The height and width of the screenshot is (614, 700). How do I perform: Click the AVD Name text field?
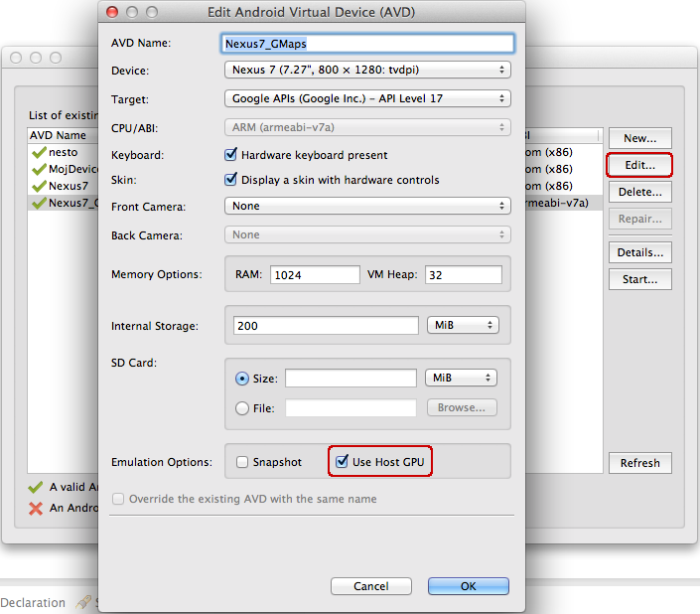pyautogui.click(x=367, y=44)
